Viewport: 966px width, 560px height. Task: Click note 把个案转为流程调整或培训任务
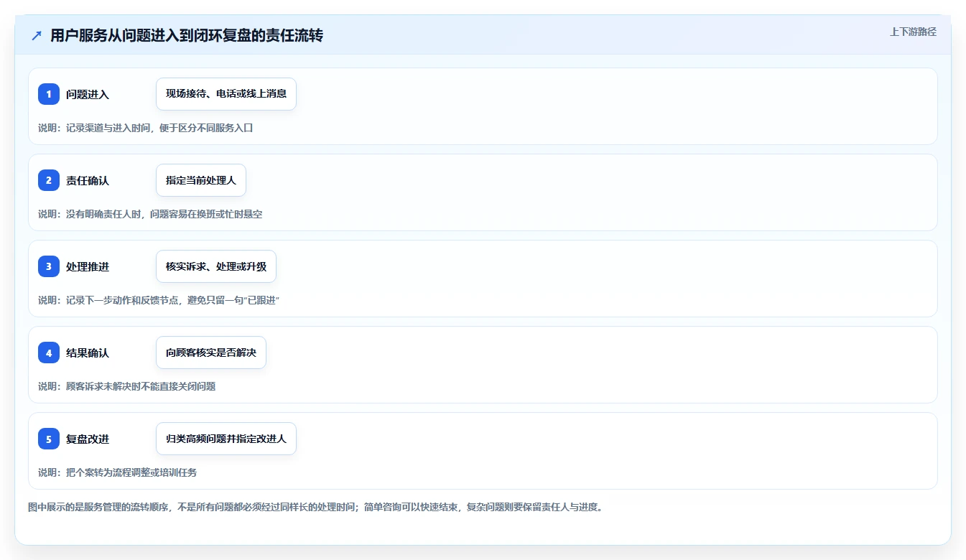click(x=118, y=472)
